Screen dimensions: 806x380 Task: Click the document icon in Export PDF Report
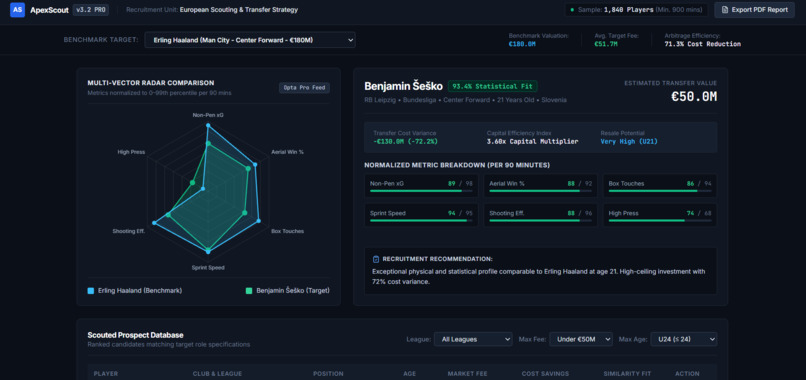725,10
